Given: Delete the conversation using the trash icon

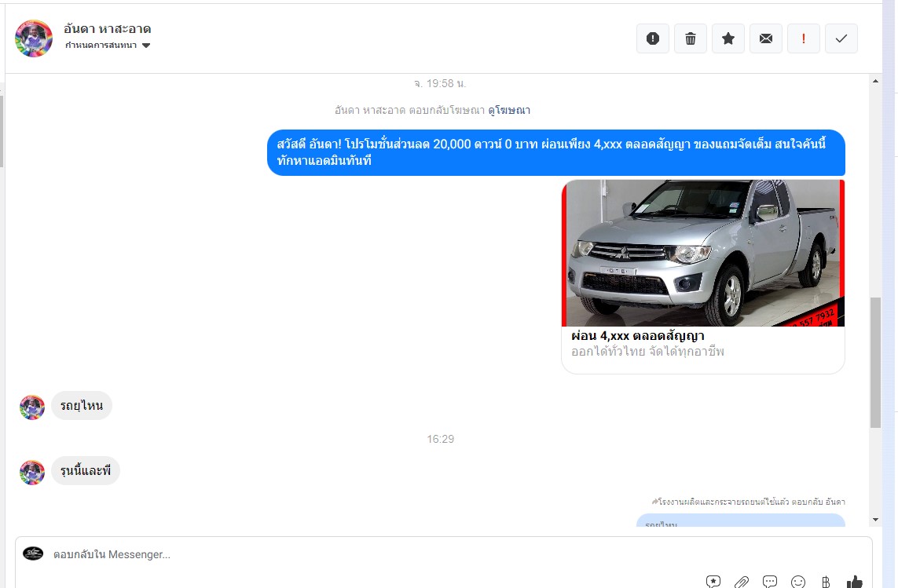Looking at the screenshot, I should pos(690,38).
